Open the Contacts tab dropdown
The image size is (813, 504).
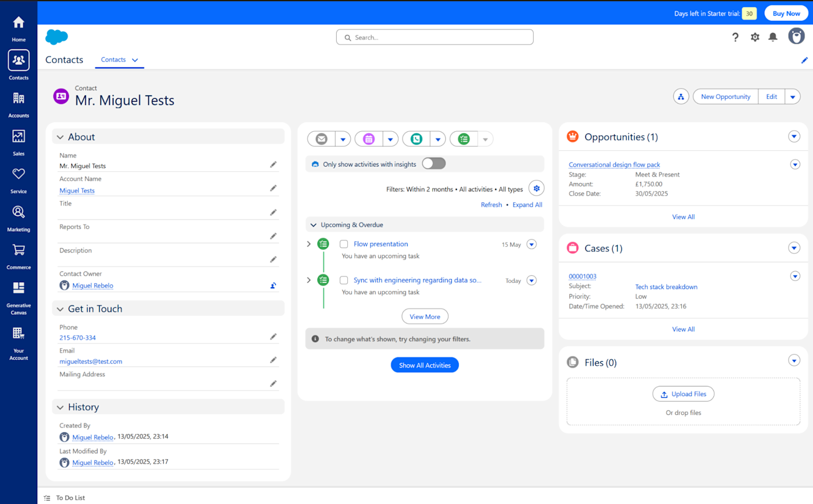click(135, 60)
